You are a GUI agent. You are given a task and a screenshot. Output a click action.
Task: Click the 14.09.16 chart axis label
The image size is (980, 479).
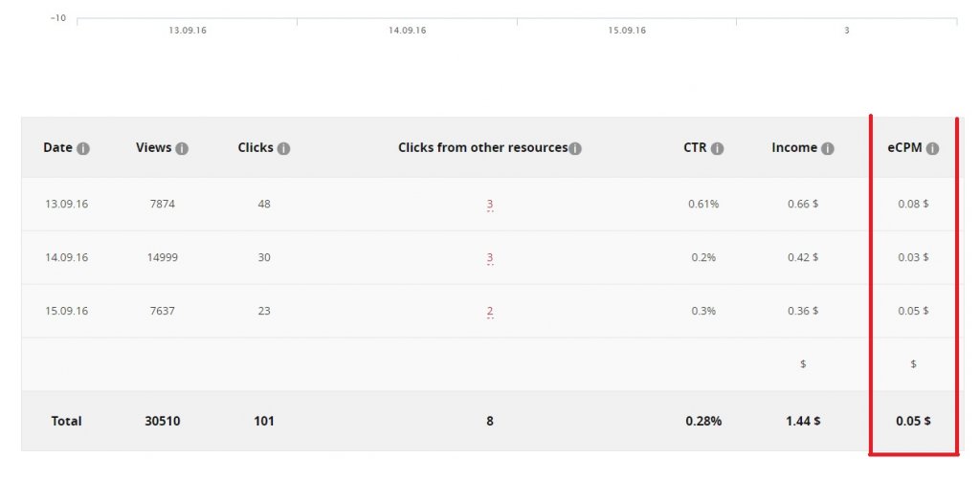coord(407,31)
